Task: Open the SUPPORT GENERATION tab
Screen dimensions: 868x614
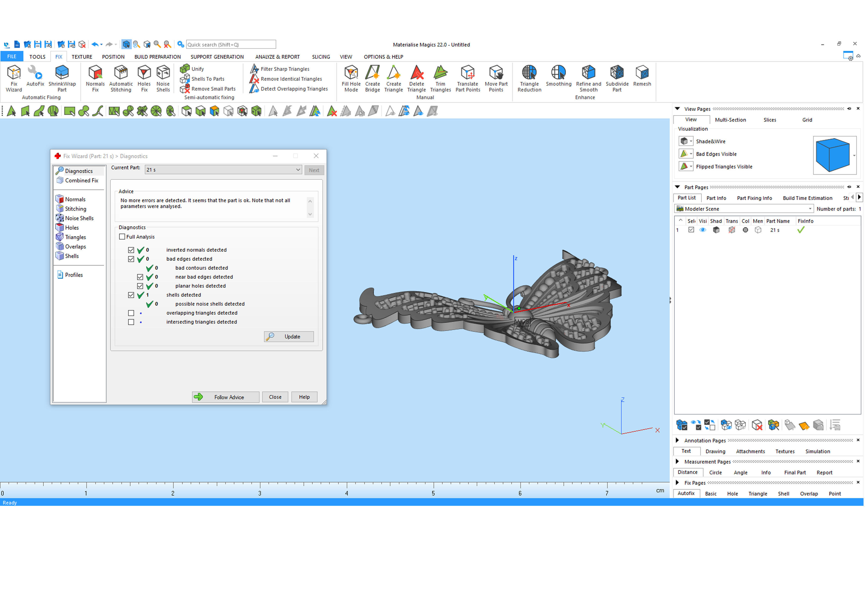Action: [217, 57]
